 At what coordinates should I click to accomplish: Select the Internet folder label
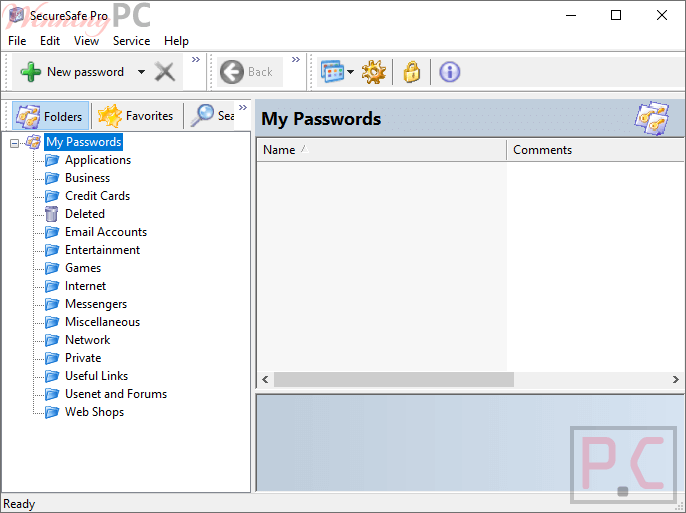click(85, 286)
